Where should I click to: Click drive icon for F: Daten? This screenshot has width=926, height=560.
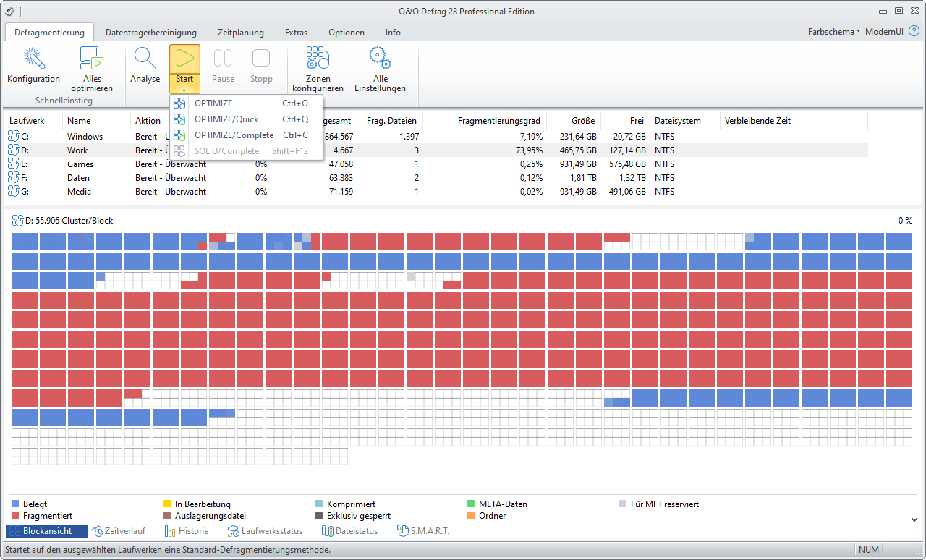(x=14, y=177)
